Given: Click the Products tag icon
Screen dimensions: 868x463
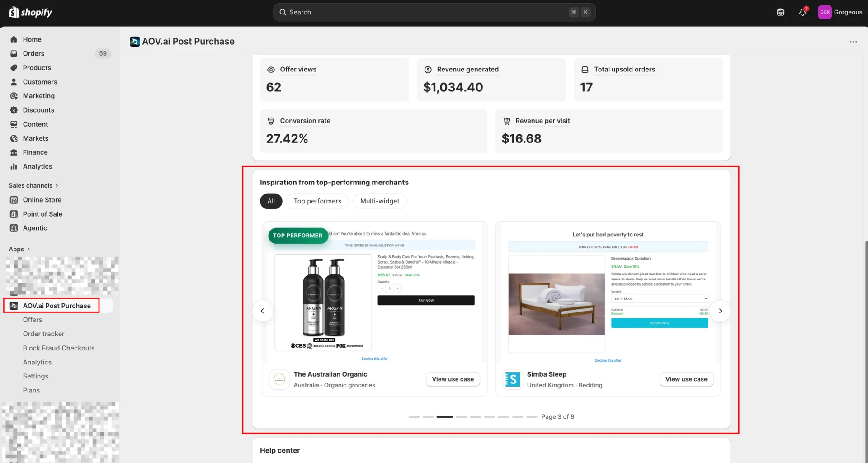Looking at the screenshot, I should click(14, 68).
